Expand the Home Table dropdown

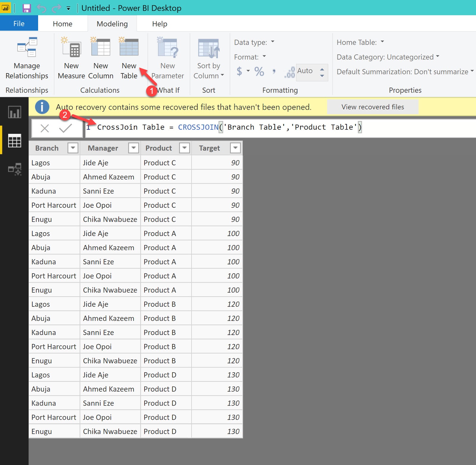click(382, 42)
